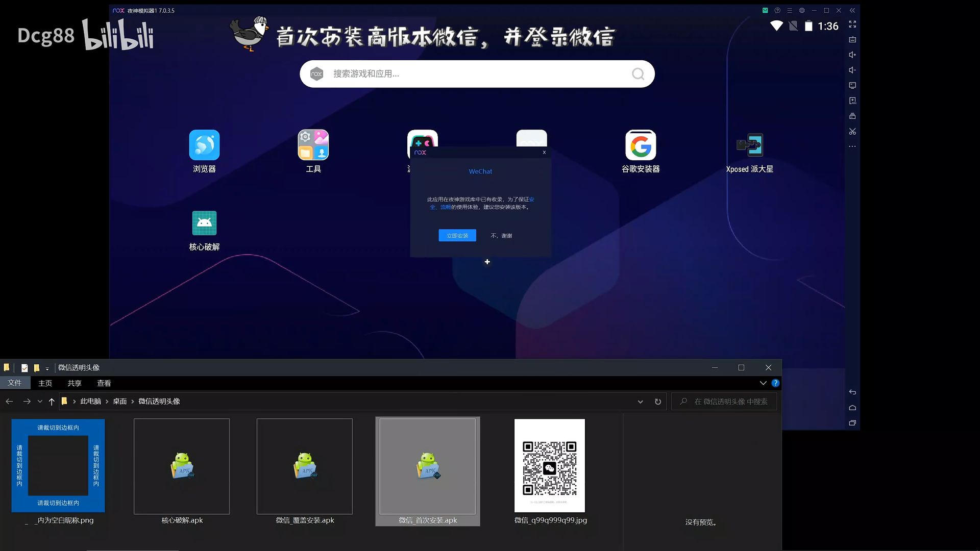This screenshot has height=551, width=980.
Task: Expand the breadcrumb arrow after 此电脑
Action: [107, 402]
